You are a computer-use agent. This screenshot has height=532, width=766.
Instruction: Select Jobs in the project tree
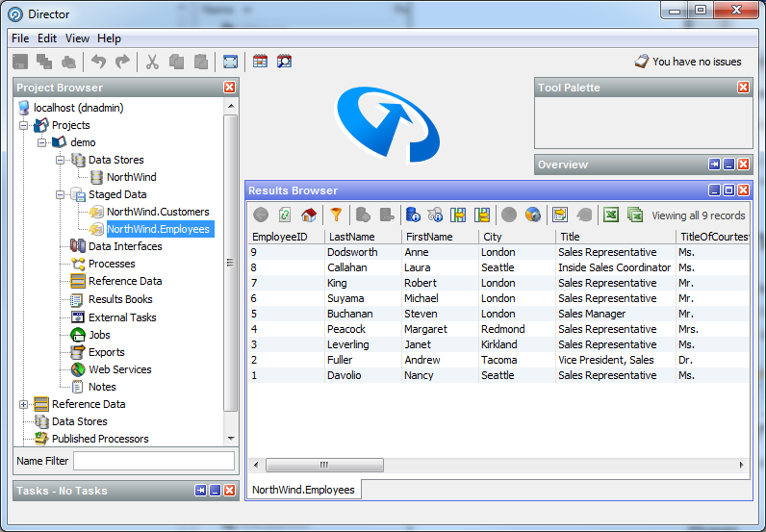(99, 335)
